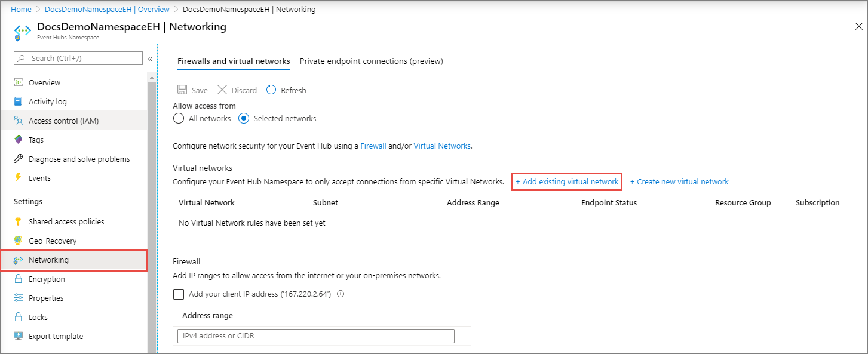The height and width of the screenshot is (354, 868).
Task: Click the Encryption lock icon
Action: coord(18,279)
